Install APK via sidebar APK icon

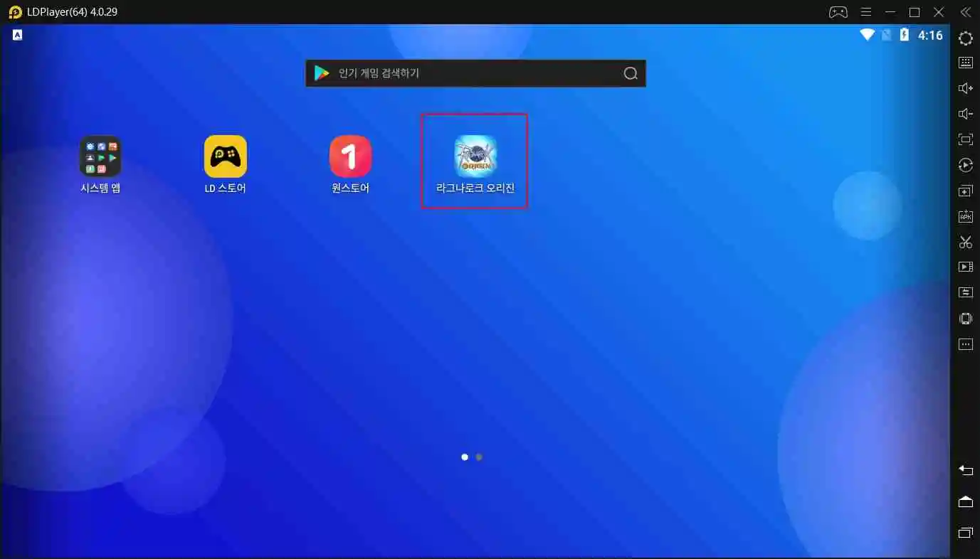(x=965, y=216)
